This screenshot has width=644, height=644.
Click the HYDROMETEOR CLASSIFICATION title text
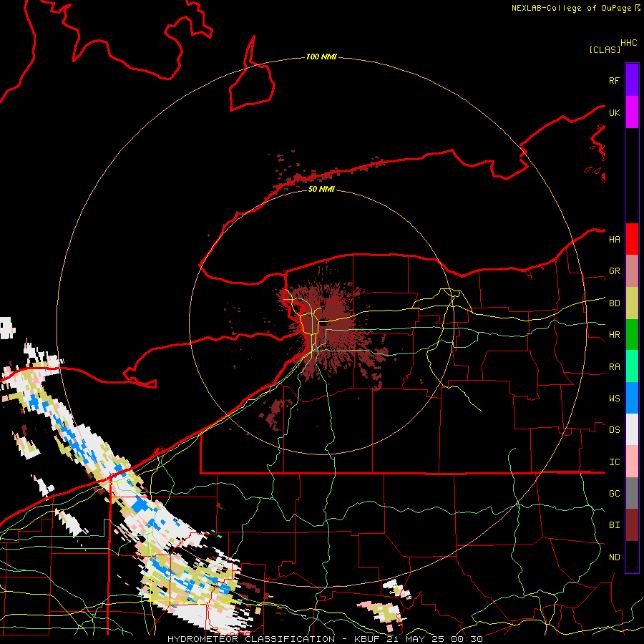251,639
